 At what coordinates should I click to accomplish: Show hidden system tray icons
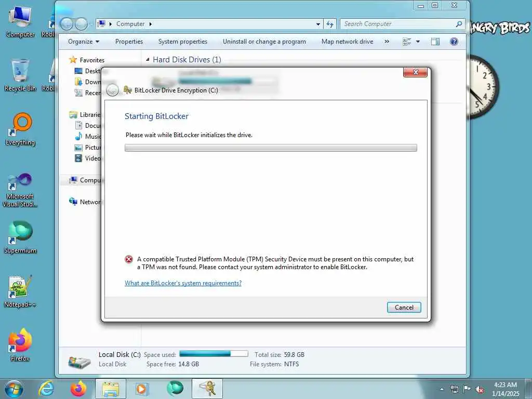pos(442,389)
